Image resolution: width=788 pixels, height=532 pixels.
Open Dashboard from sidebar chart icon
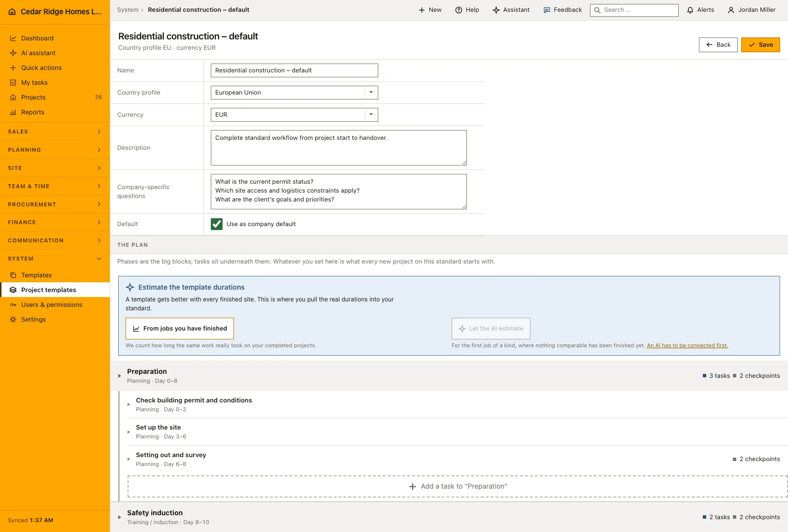click(x=13, y=38)
